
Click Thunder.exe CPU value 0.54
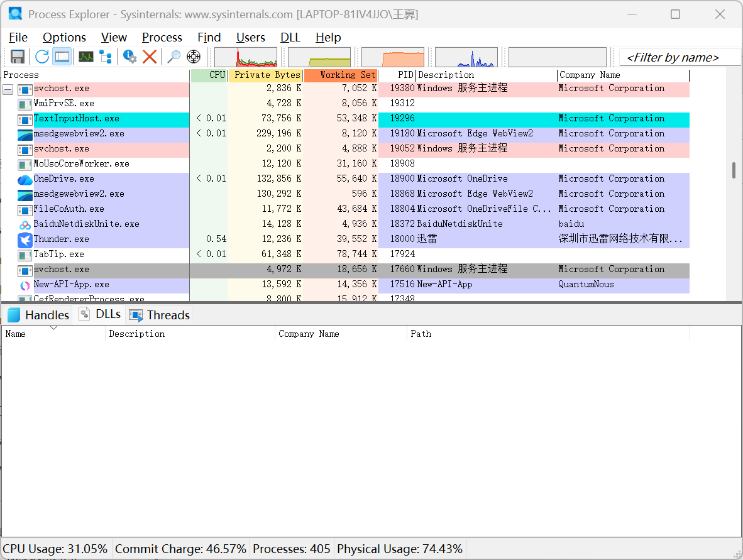(216, 239)
